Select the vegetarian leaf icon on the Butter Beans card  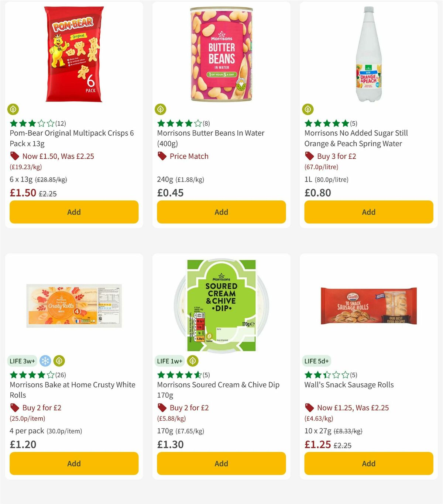160,109
